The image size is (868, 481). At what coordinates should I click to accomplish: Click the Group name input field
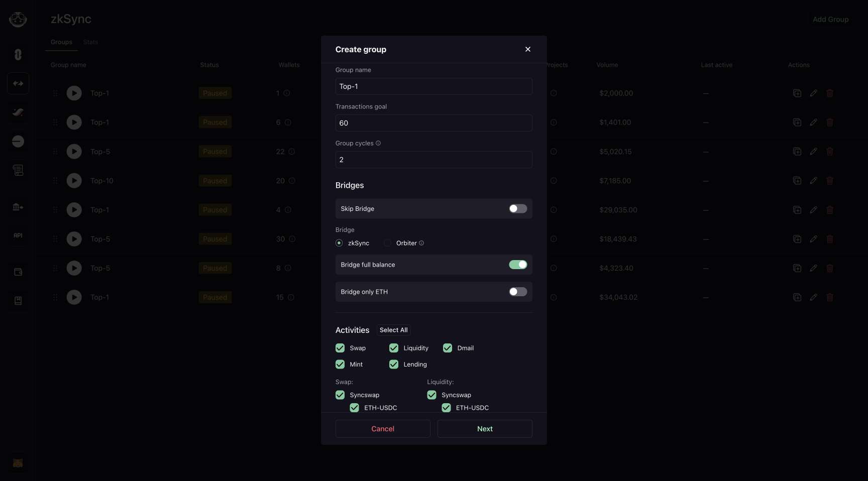click(x=434, y=86)
